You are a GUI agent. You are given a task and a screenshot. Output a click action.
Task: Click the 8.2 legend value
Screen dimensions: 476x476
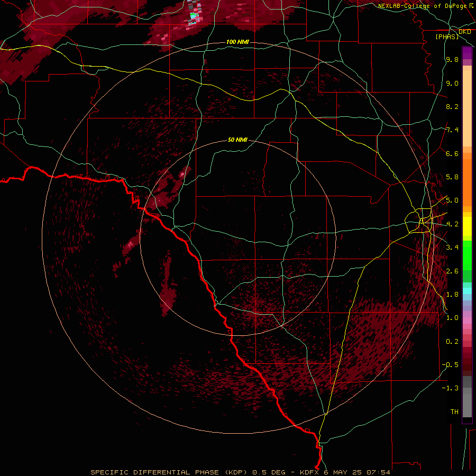tap(452, 106)
